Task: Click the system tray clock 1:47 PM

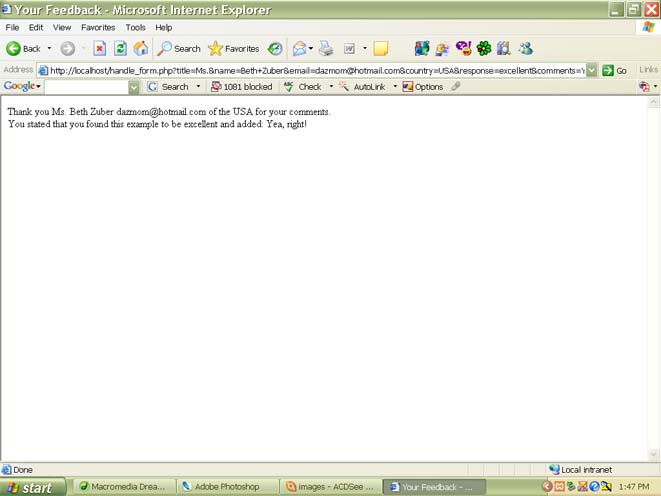Action: tap(634, 487)
